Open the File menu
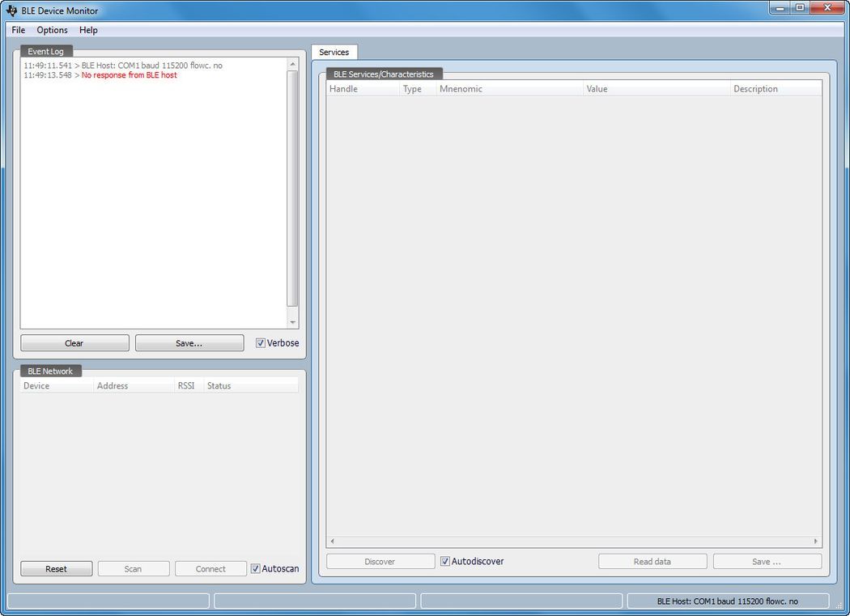850x616 pixels. coord(18,30)
